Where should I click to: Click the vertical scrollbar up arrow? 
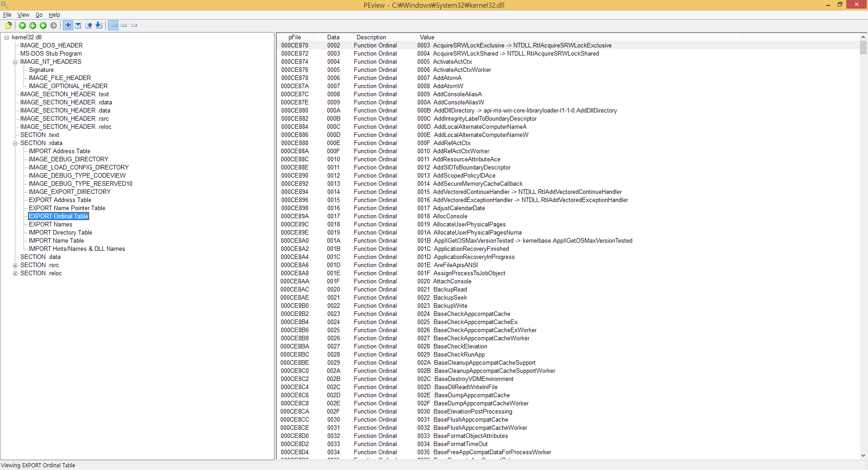pyautogui.click(x=863, y=37)
